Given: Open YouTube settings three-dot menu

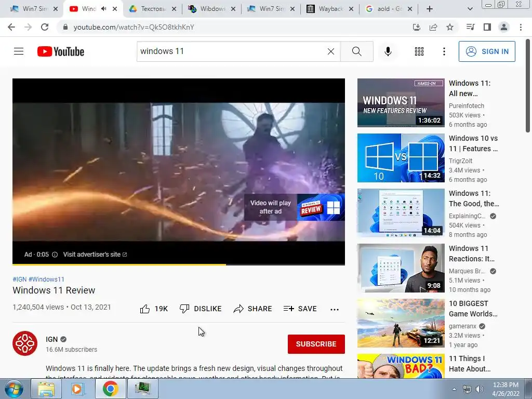Looking at the screenshot, I should pyautogui.click(x=444, y=51).
